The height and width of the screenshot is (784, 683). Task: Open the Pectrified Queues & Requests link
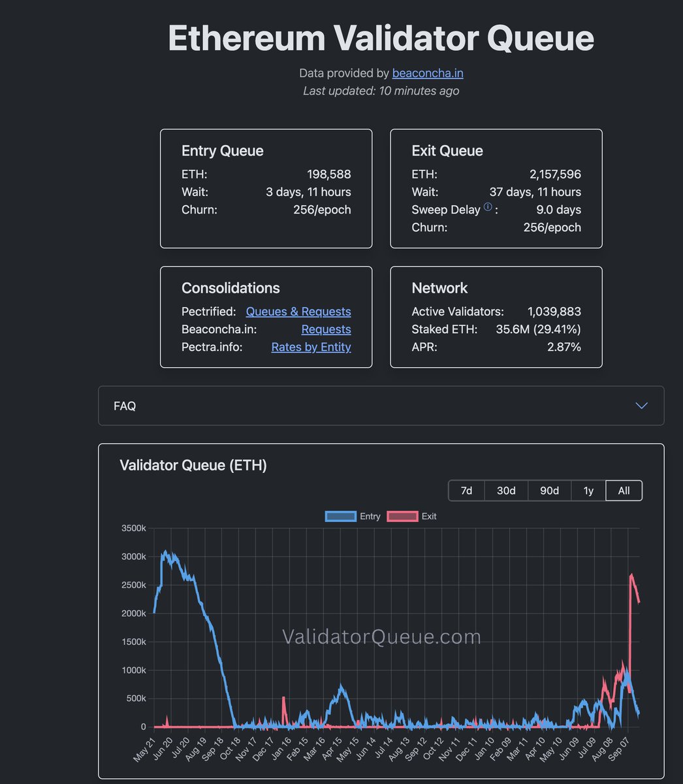click(298, 311)
